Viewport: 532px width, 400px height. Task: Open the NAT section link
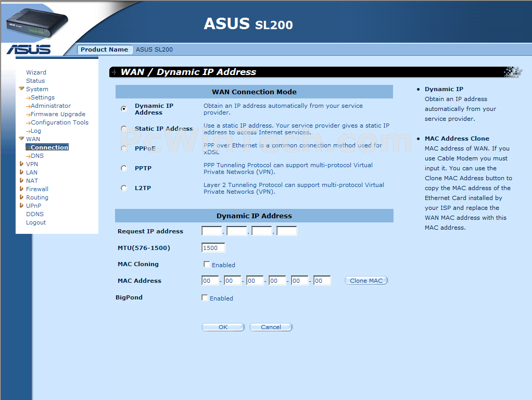click(x=32, y=181)
